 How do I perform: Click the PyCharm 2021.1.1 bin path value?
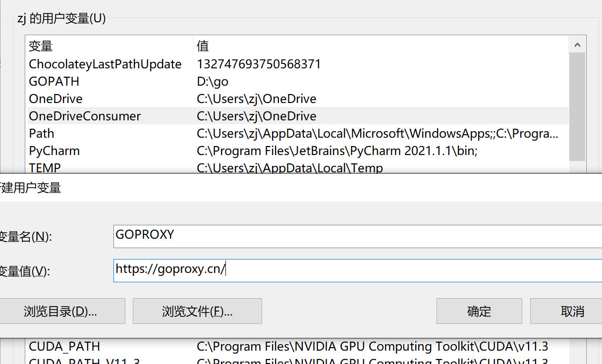337,151
